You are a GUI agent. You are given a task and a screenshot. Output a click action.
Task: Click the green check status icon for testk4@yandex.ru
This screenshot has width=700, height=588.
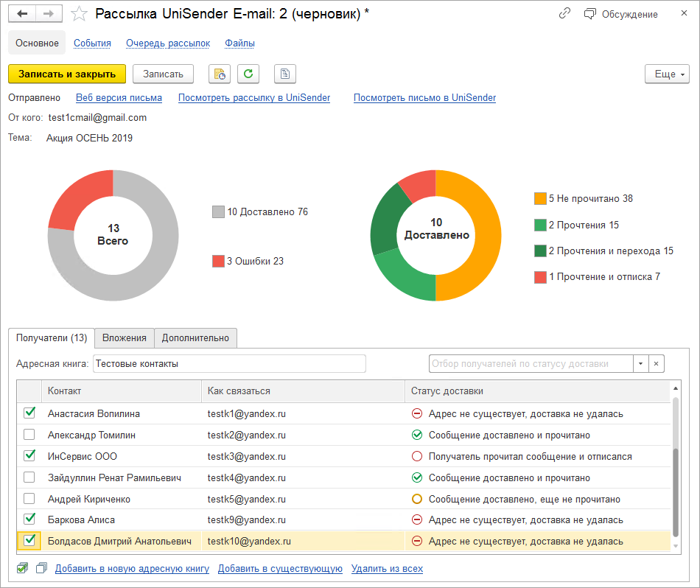(x=417, y=477)
